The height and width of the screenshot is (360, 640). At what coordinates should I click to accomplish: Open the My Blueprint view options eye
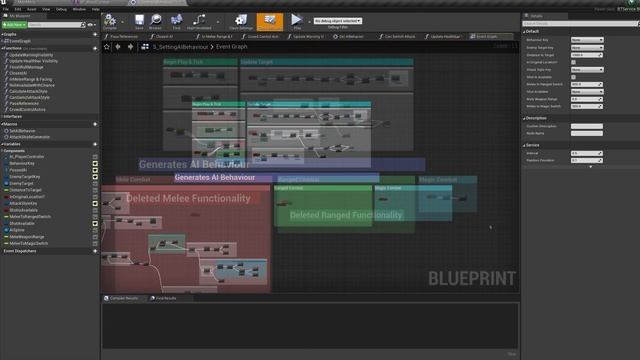tap(91, 25)
